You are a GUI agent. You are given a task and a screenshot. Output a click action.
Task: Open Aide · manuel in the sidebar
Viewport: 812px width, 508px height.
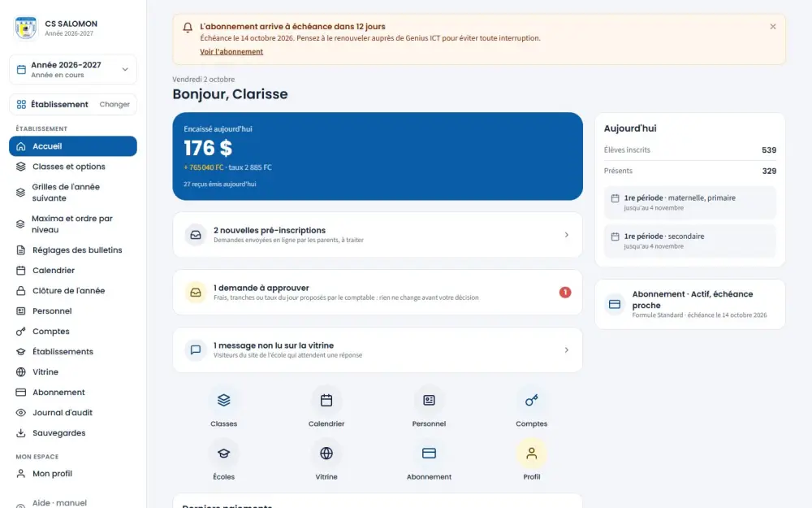[x=73, y=503]
